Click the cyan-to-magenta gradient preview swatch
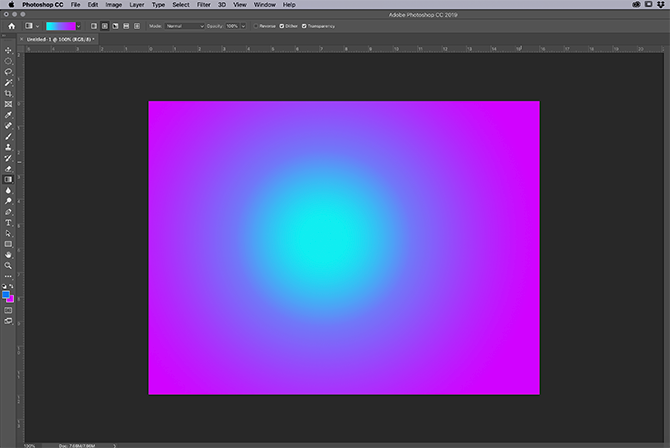The width and height of the screenshot is (670, 448). (x=59, y=25)
